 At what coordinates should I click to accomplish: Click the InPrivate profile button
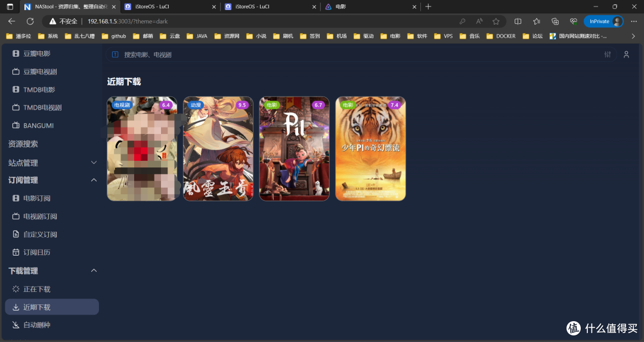(603, 21)
